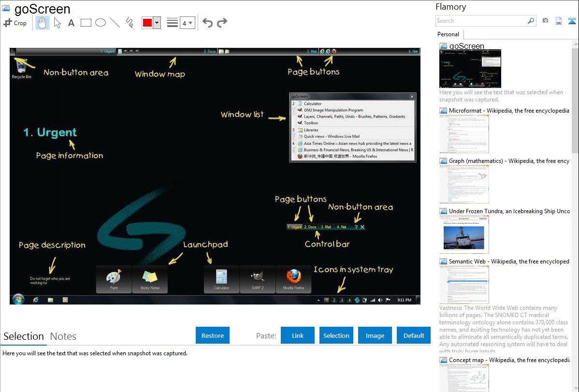The width and height of the screenshot is (579, 392).
Task: Pick the ellipse drawing tool
Action: [x=101, y=23]
